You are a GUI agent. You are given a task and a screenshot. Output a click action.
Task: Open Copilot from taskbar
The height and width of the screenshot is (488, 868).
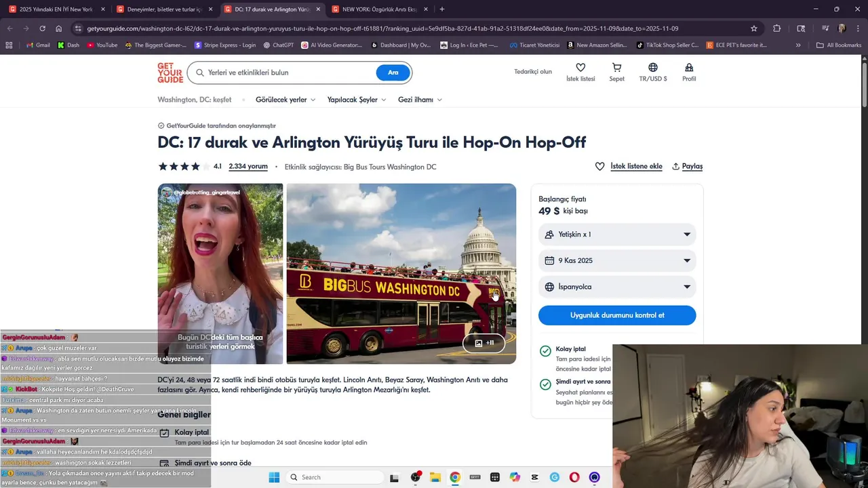pyautogui.click(x=515, y=477)
